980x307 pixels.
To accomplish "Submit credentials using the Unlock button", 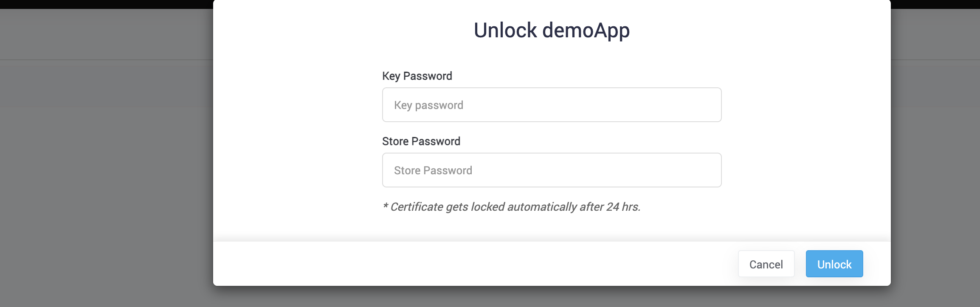I will pos(834,264).
